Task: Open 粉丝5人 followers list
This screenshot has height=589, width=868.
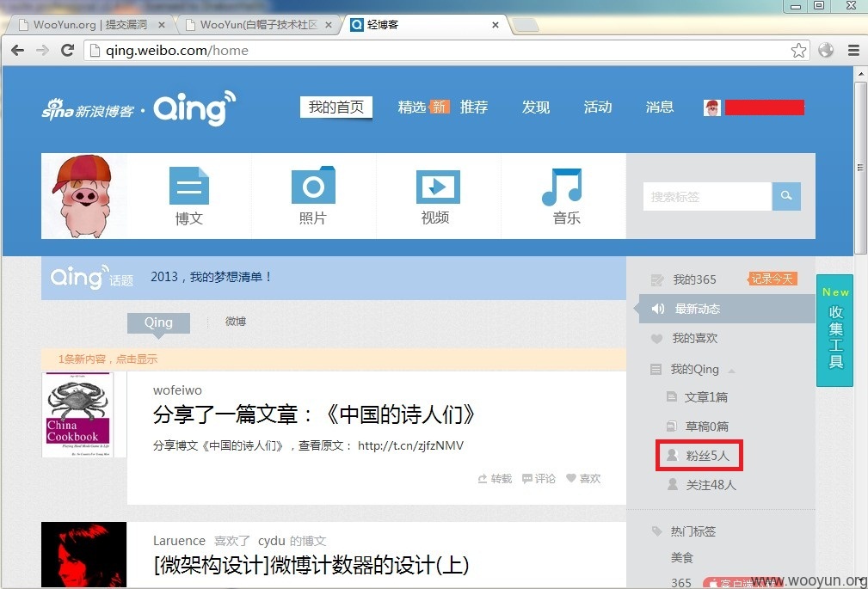Action: (707, 456)
